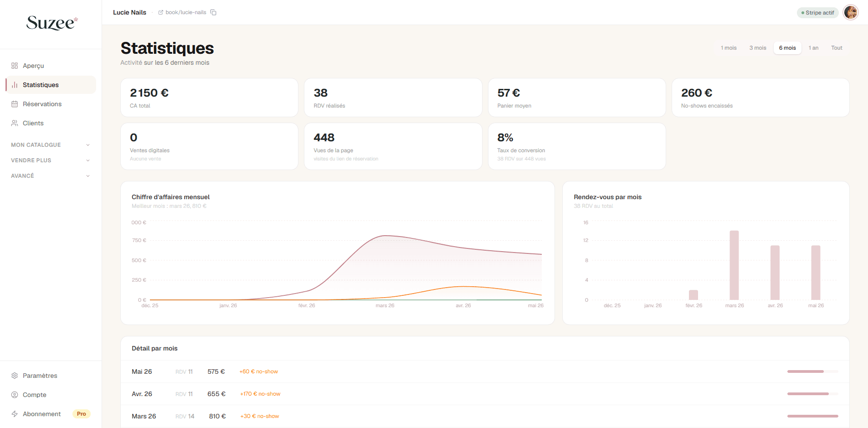This screenshot has height=428, width=868.
Task: Click the Mars 26 row progress bar
Action: pos(812,416)
